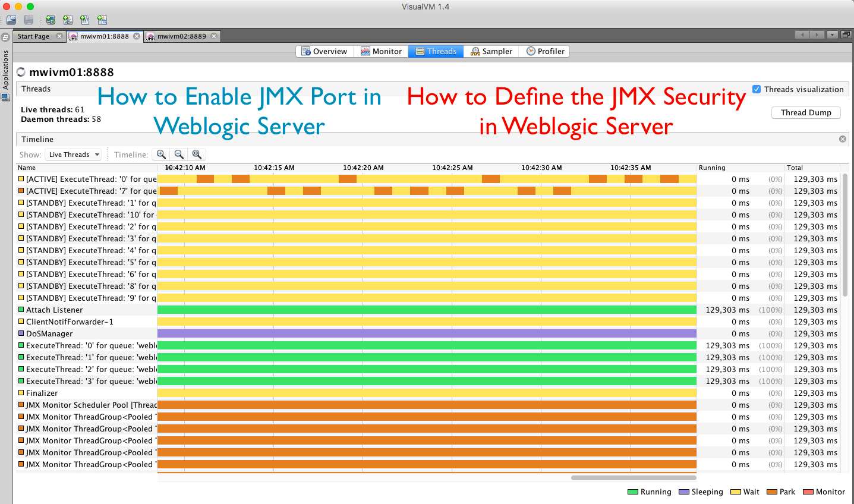Close the Timeline panel with its X icon

[842, 139]
